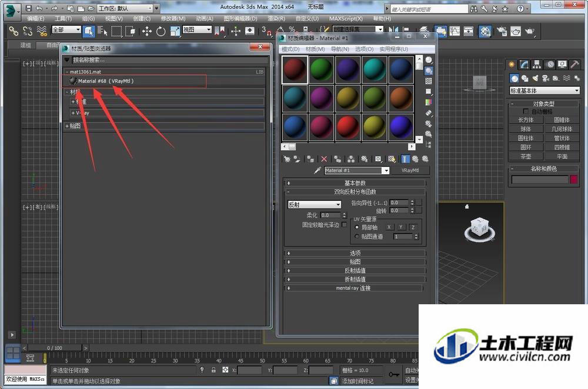Click the 圆柱体 cylinder primitive button

coord(526,138)
